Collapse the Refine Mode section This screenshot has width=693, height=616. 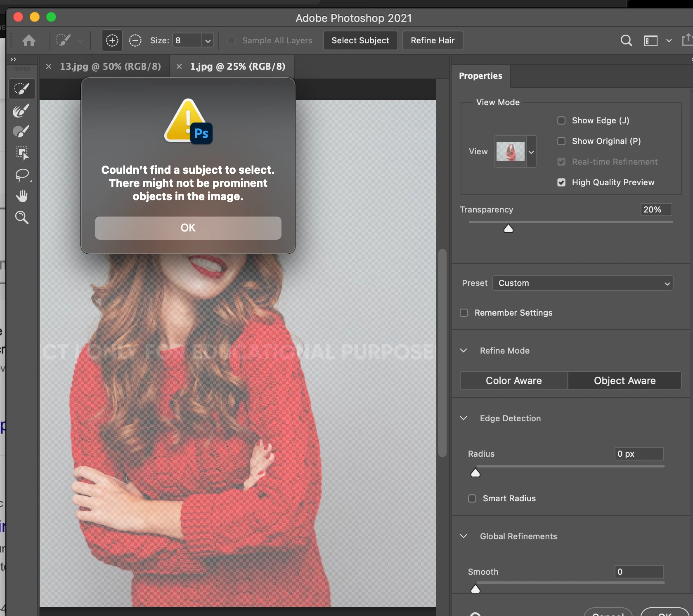point(464,351)
